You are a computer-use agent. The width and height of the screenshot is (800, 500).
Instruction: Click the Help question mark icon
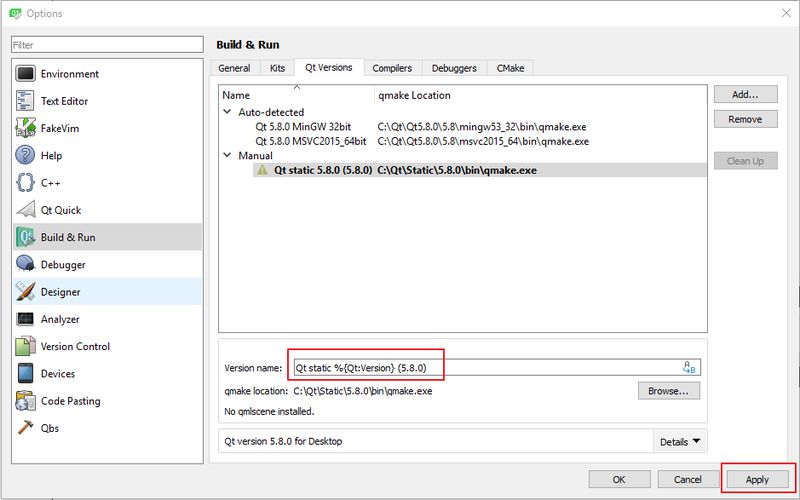26,155
